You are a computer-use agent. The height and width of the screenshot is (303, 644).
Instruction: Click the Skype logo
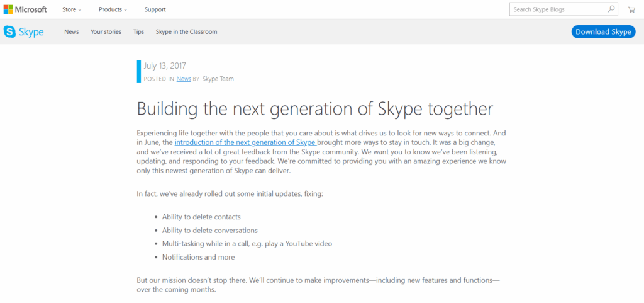point(23,31)
